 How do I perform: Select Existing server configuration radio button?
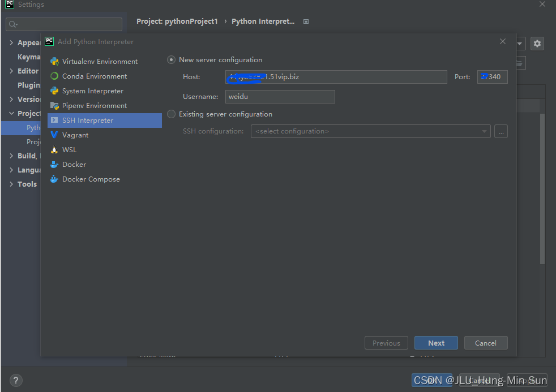tap(171, 114)
